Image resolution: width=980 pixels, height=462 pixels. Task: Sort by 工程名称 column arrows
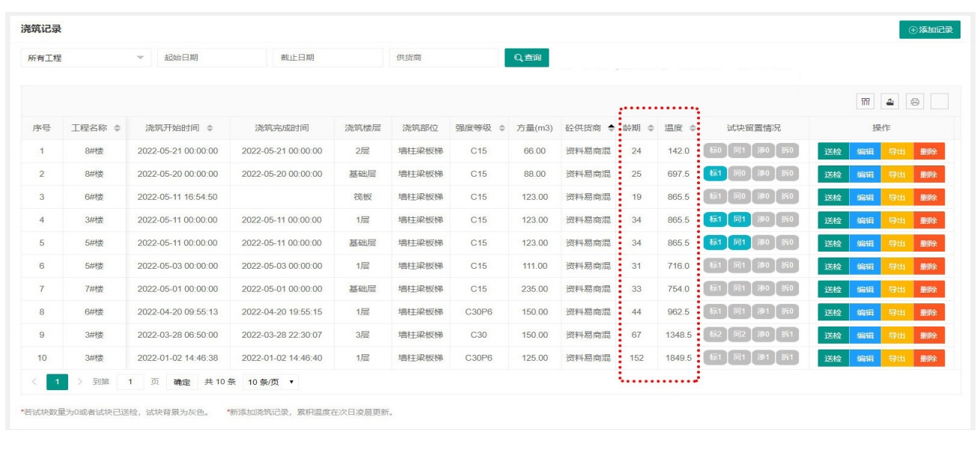116,128
